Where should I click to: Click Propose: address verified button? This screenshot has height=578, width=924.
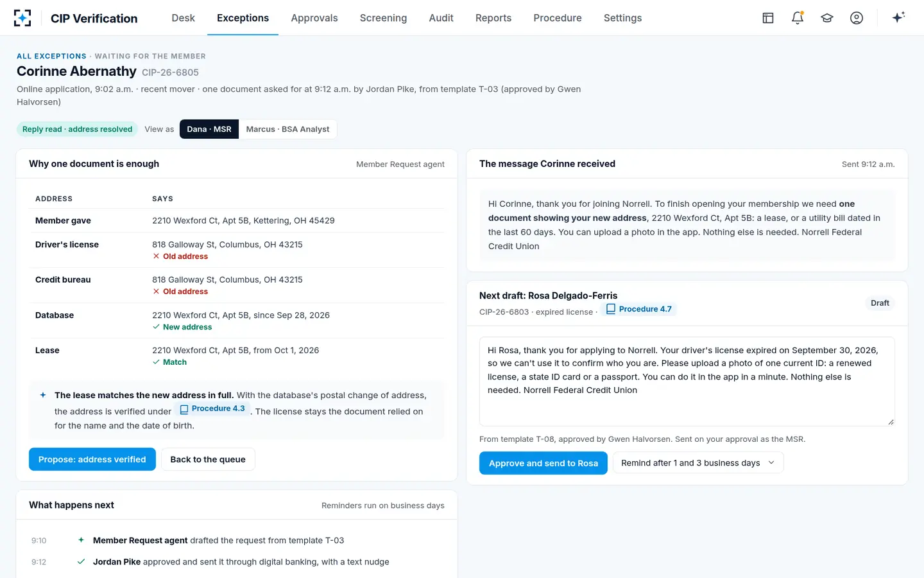point(92,459)
